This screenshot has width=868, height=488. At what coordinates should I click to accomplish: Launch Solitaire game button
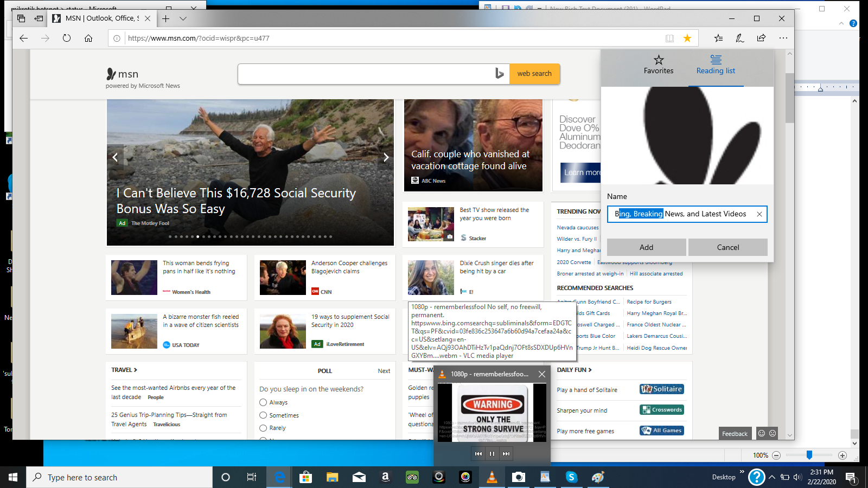coord(662,389)
